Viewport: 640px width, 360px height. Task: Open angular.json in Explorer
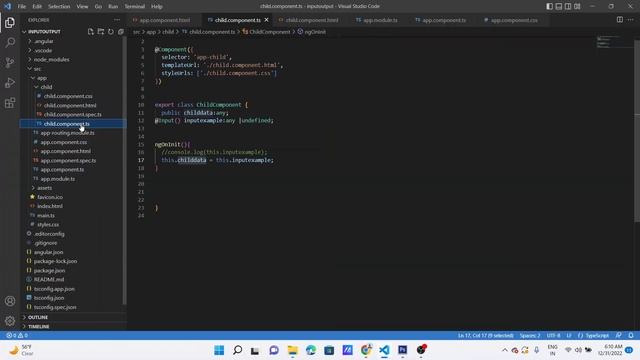(x=48, y=252)
